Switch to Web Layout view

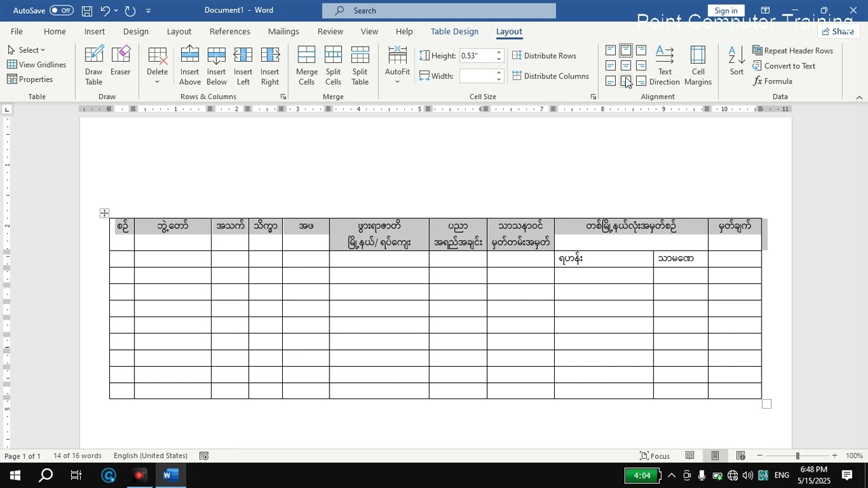pos(741,456)
